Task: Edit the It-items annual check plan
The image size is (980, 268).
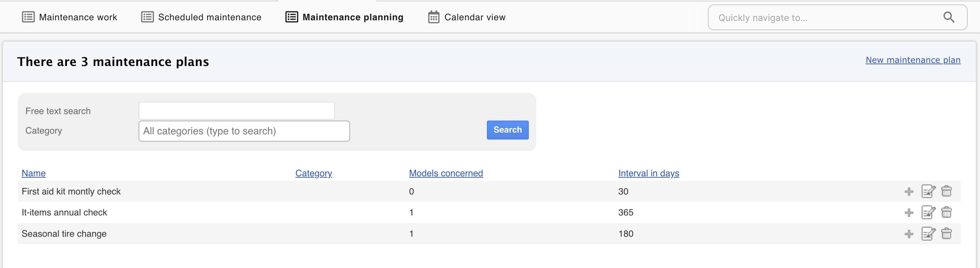Action: coord(928,212)
